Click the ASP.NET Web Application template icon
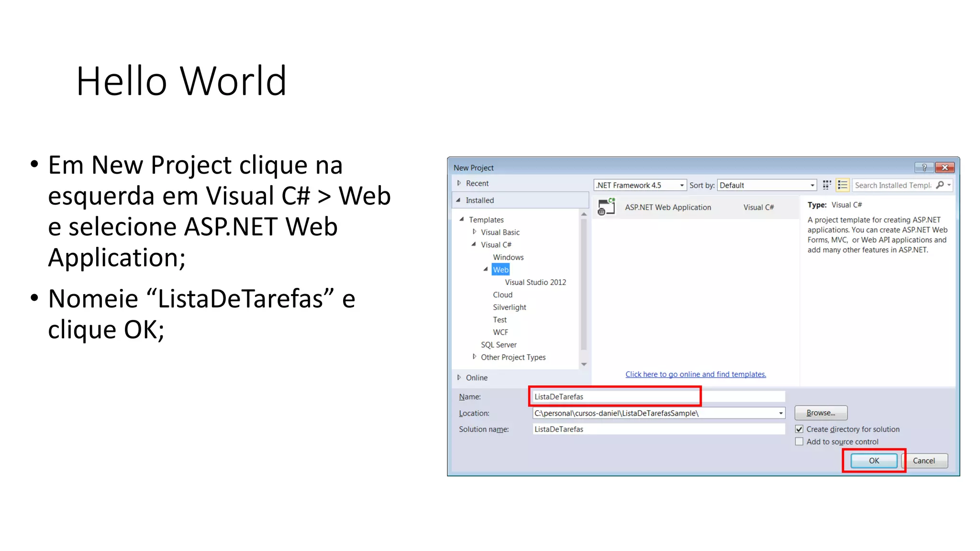The width and height of the screenshot is (980, 551). click(x=606, y=207)
